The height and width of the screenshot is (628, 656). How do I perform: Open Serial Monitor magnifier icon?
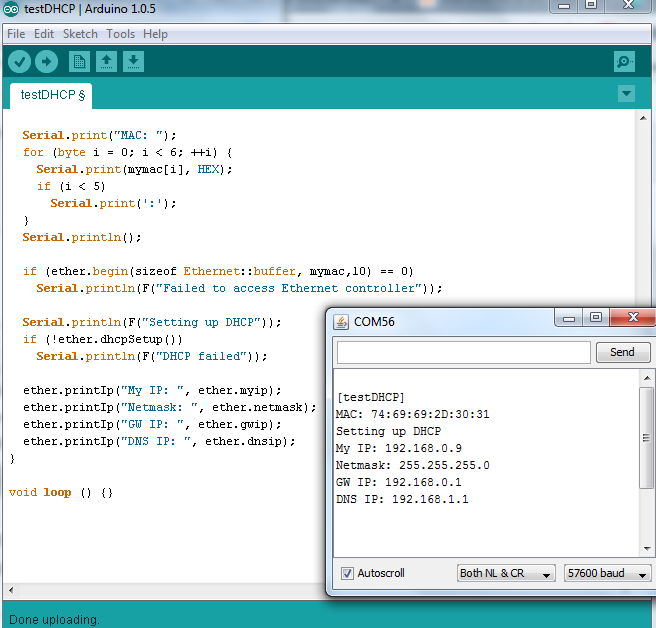click(x=624, y=62)
